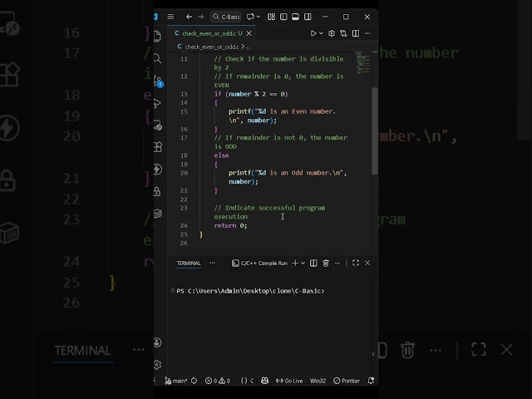Open the Copilot status icon
The height and width of the screenshot is (399, 532).
[x=264, y=381]
